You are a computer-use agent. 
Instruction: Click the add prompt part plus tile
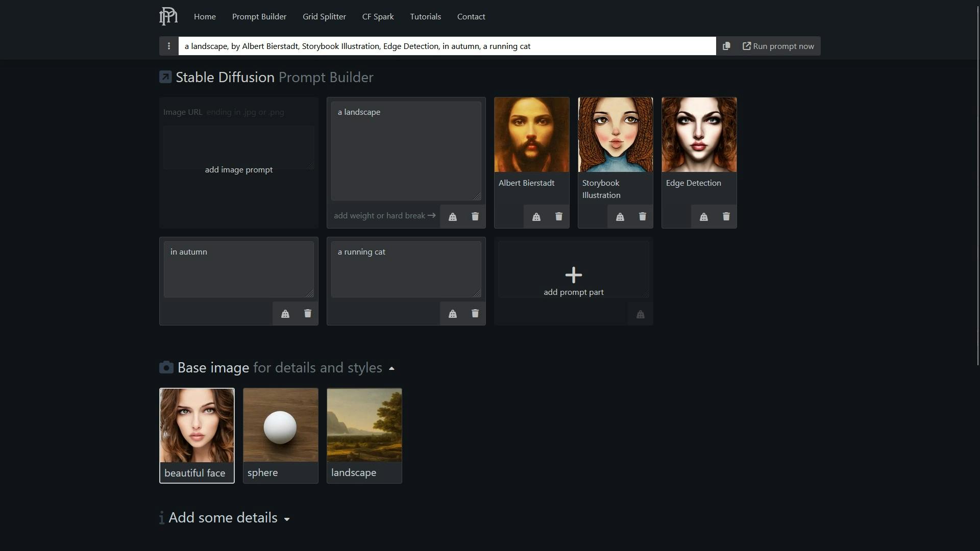pyautogui.click(x=573, y=275)
